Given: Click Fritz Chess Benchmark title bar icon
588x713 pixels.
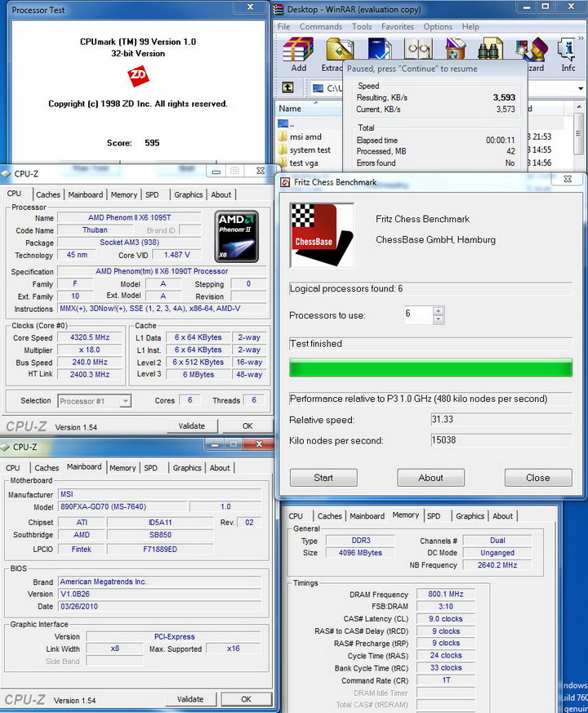Looking at the screenshot, I should [x=285, y=182].
